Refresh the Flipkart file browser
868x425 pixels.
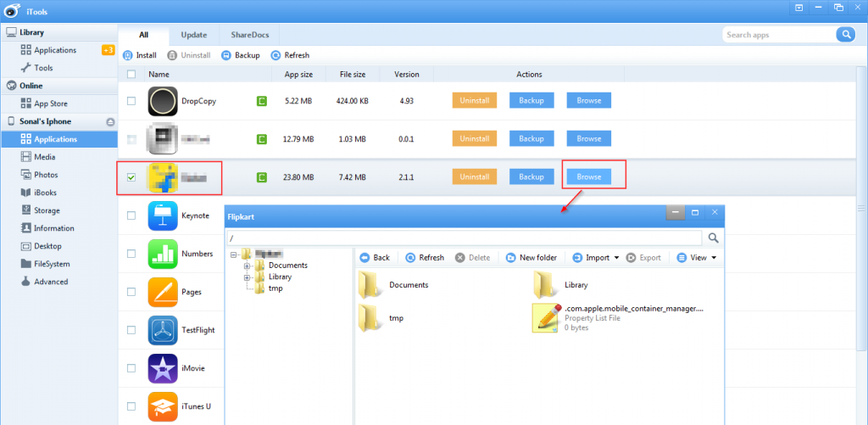coord(425,258)
